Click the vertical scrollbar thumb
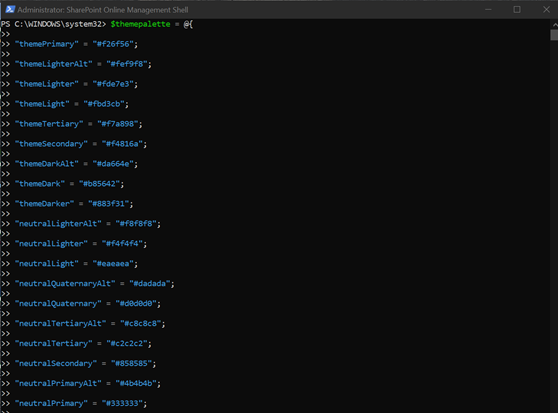Screen dimensions: 558x413 (554, 35)
